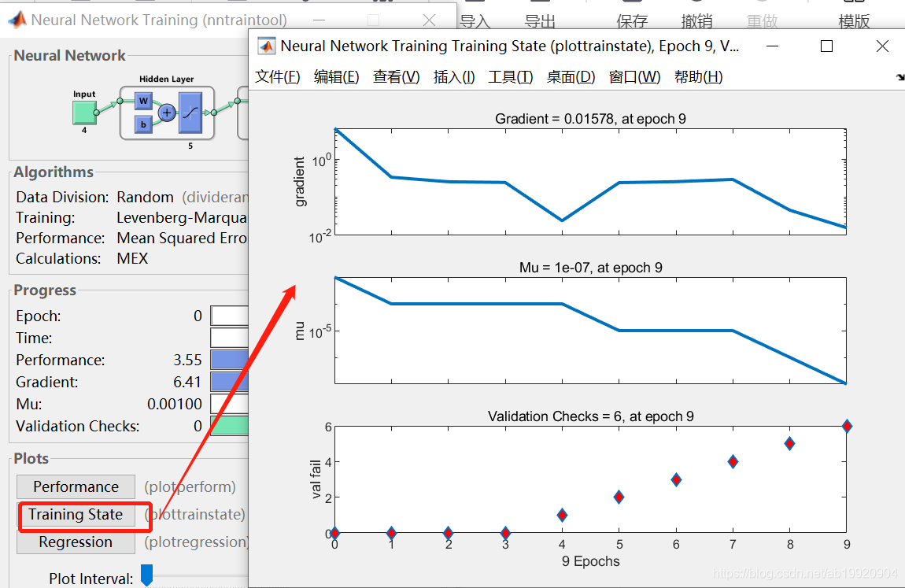The height and width of the screenshot is (588, 905).
Task: Click the Regression plot button
Action: 76,542
